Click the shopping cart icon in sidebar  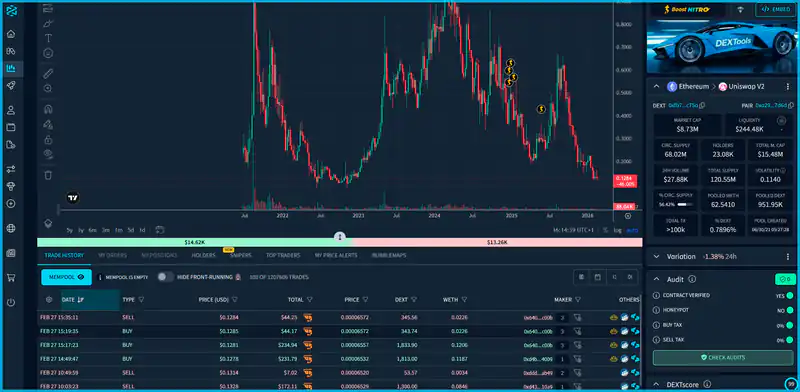click(11, 278)
